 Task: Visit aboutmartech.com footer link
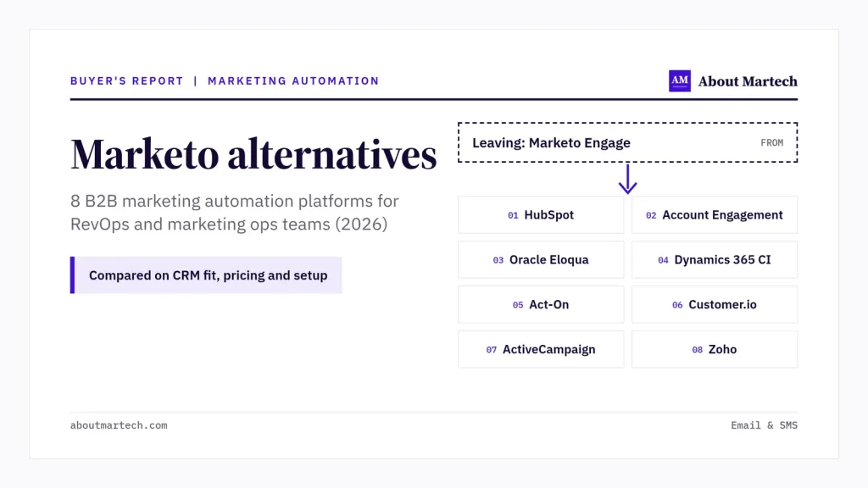coord(119,425)
